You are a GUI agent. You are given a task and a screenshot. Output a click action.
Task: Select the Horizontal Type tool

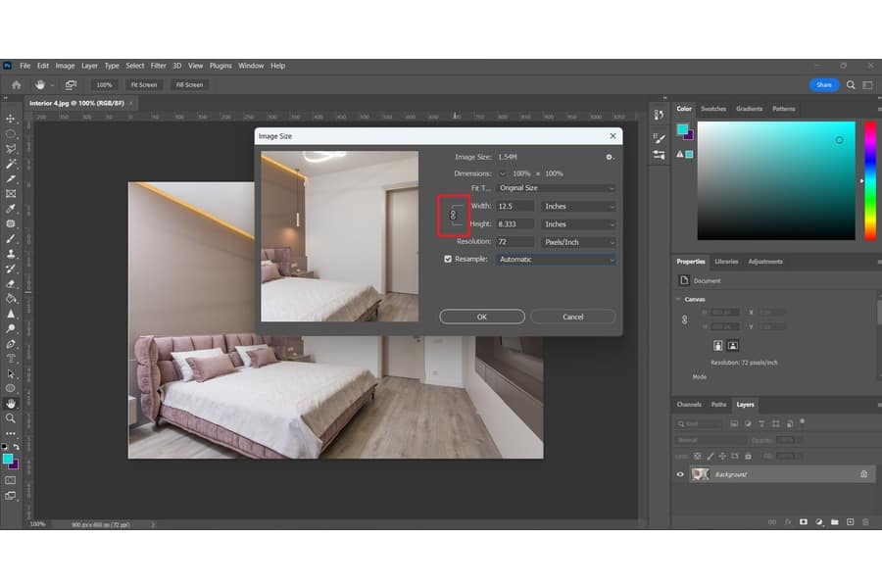[11, 359]
